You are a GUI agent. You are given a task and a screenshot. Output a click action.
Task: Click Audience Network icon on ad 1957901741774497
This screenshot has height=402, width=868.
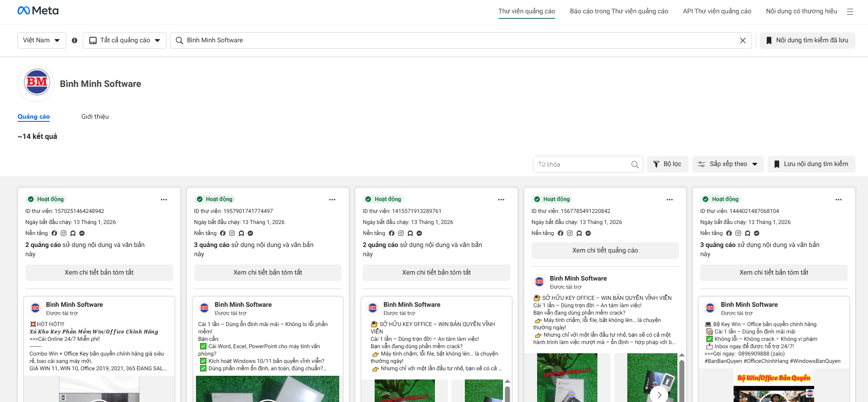point(241,233)
